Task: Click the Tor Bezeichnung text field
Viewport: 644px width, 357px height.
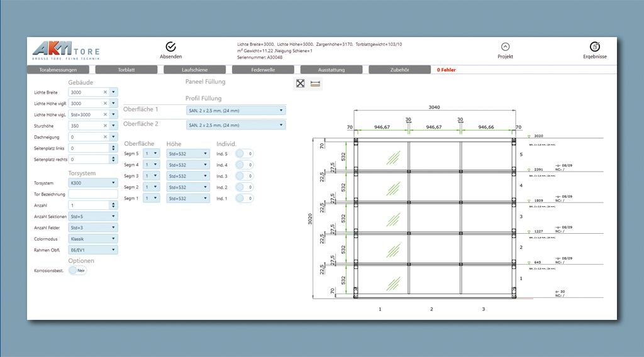Action: point(93,194)
